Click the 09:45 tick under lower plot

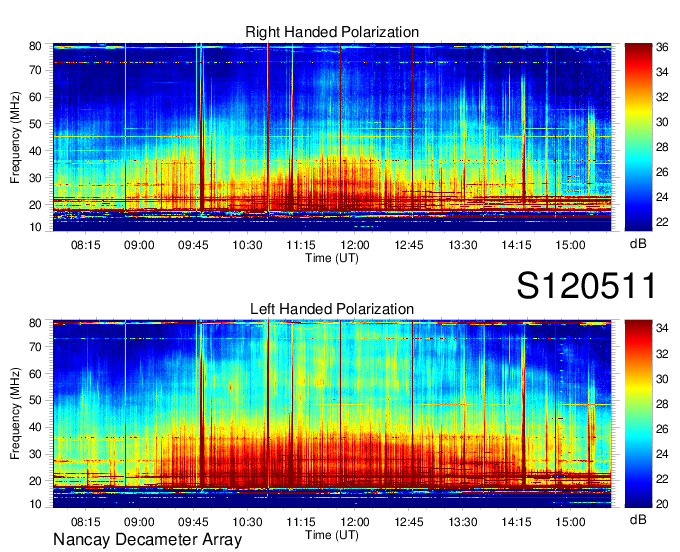pos(193,522)
